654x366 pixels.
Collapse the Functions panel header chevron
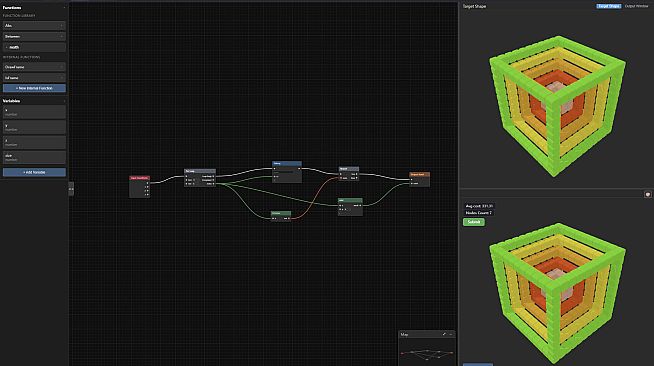point(64,8)
